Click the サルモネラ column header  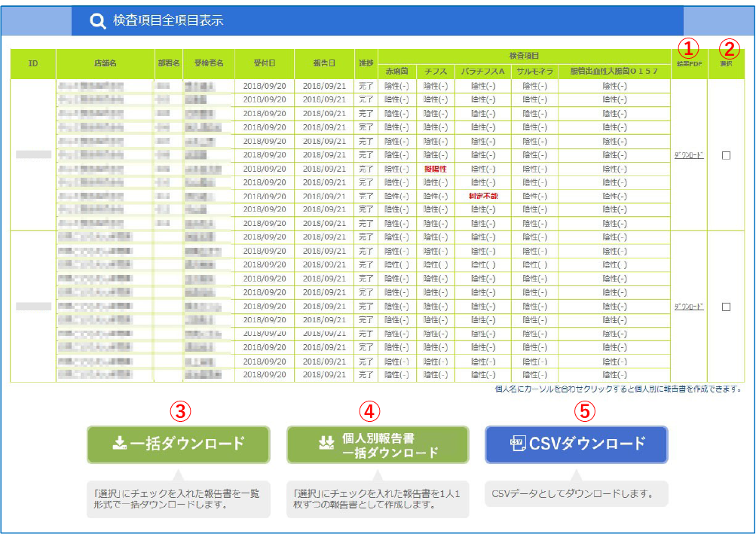click(534, 72)
